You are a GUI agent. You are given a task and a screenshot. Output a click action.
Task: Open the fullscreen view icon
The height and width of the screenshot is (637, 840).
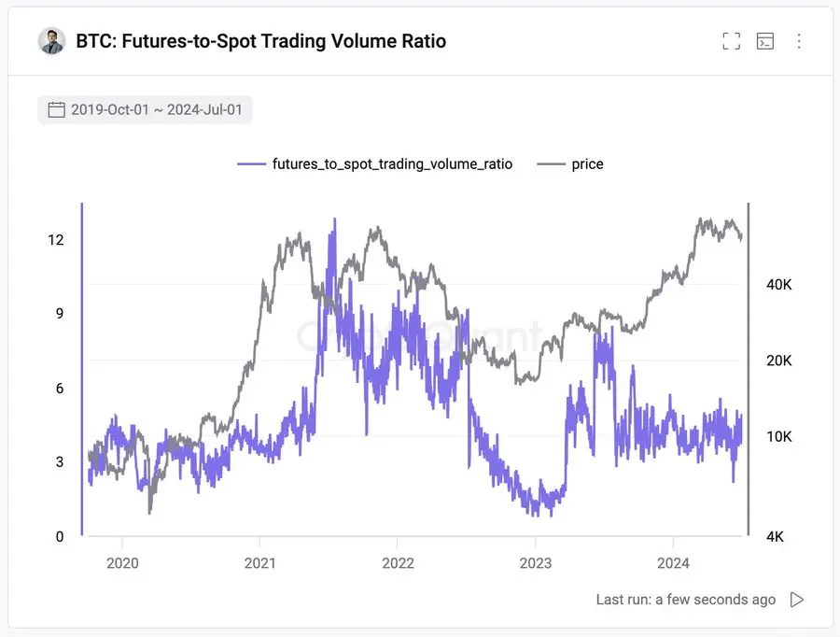point(731,41)
